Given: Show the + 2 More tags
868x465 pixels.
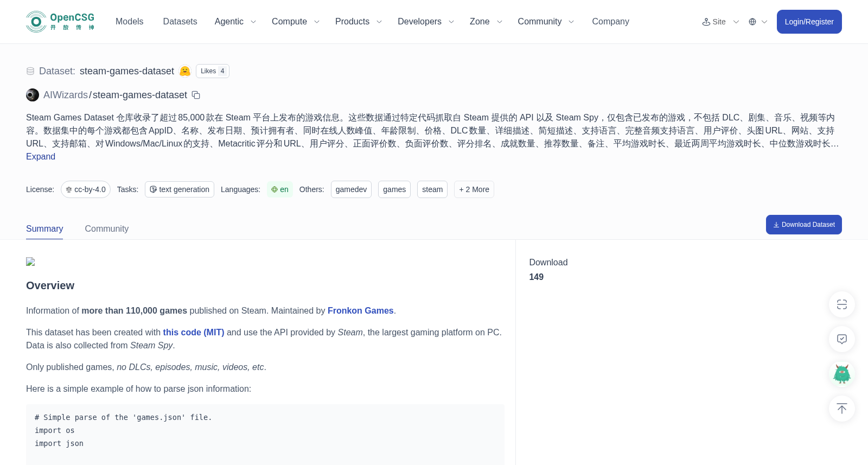Looking at the screenshot, I should click(x=474, y=189).
